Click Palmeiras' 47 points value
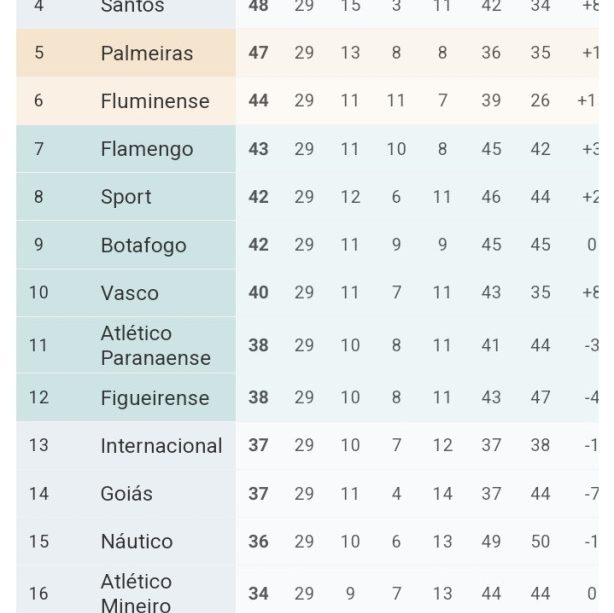 [x=258, y=53]
